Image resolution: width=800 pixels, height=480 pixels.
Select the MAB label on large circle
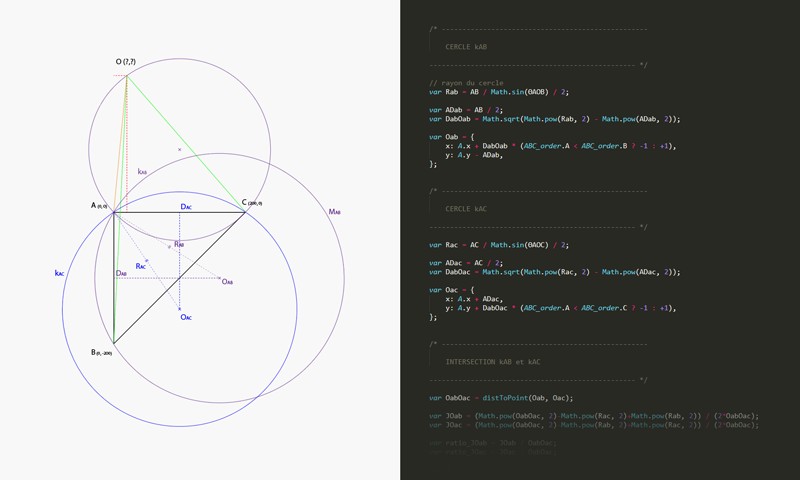click(334, 212)
